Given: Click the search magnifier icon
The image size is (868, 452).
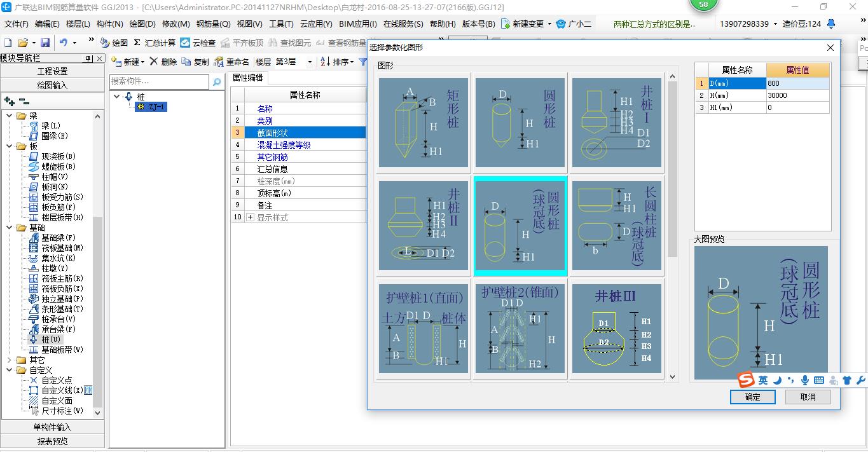Looking at the screenshot, I should tap(217, 81).
